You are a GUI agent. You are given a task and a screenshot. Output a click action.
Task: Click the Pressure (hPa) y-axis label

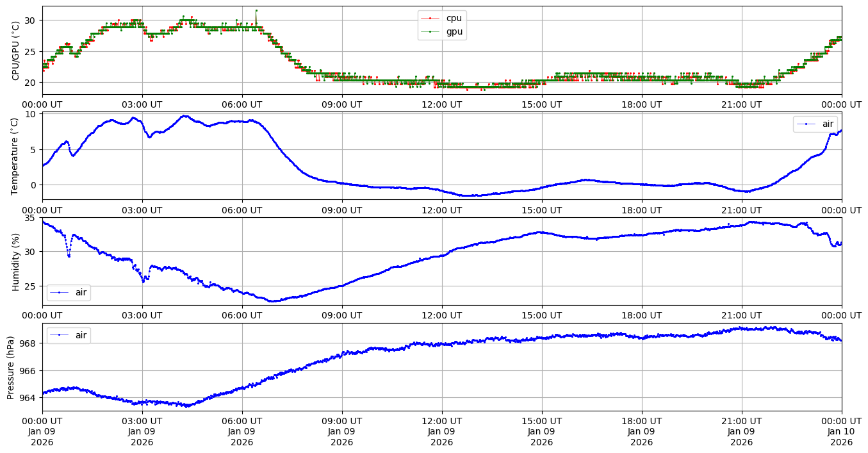tap(11, 367)
